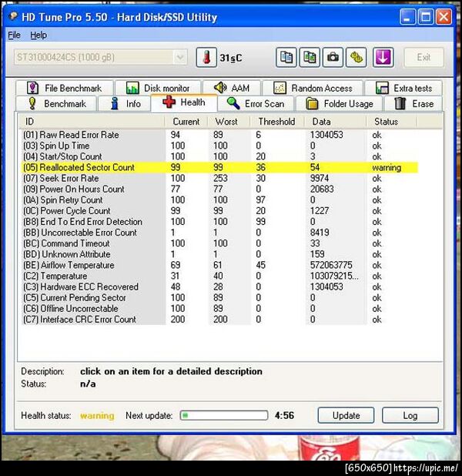Image resolution: width=462 pixels, height=476 pixels.
Task: Open the Extra tests tab
Action: pos(403,88)
